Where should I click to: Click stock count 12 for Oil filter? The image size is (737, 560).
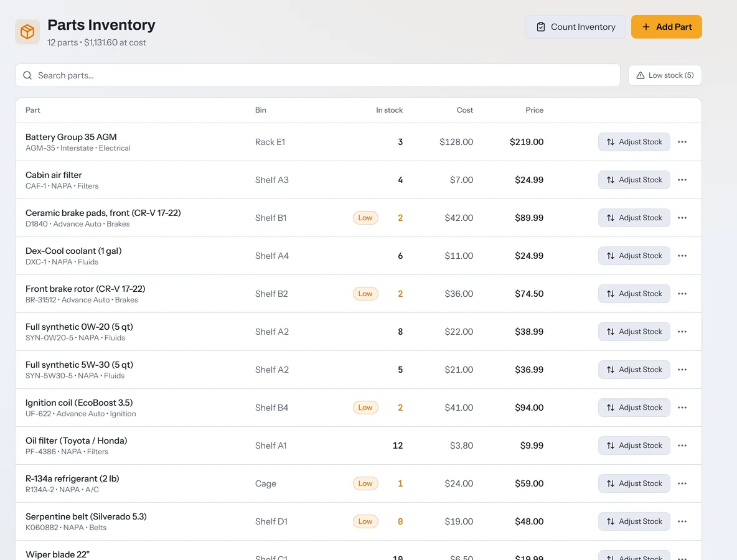coord(398,446)
